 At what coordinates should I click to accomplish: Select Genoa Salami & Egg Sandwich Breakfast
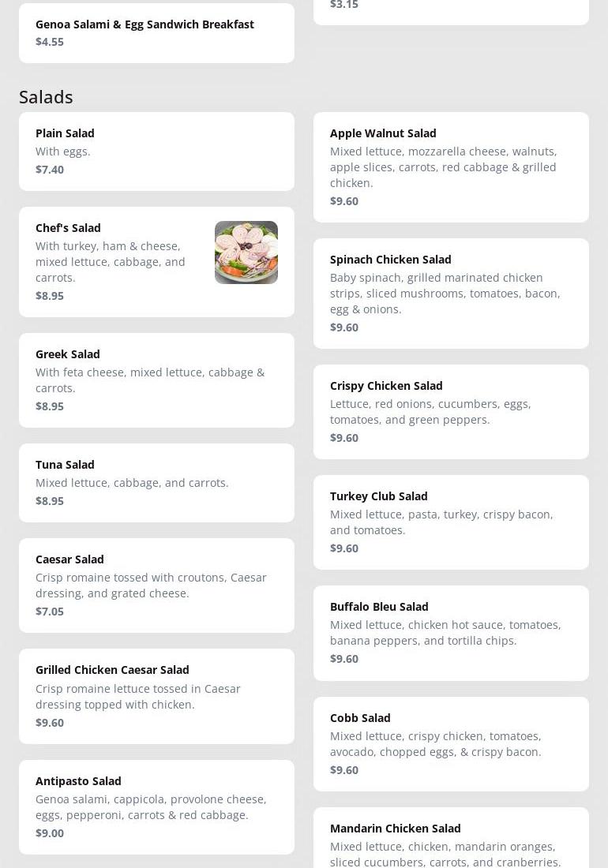point(156,32)
